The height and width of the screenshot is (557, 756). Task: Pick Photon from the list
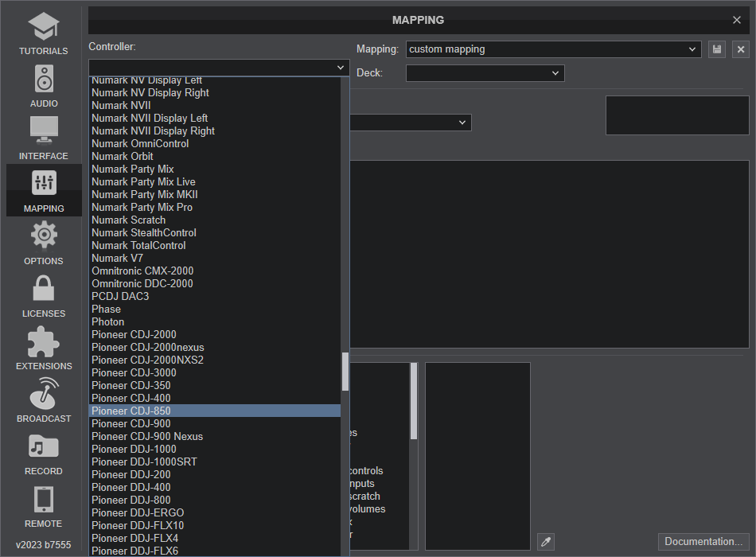coord(215,321)
